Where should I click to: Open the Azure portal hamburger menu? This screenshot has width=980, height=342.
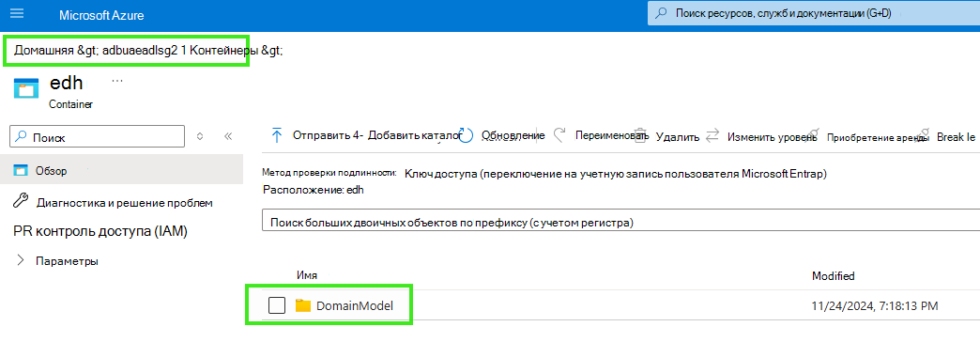17,13
